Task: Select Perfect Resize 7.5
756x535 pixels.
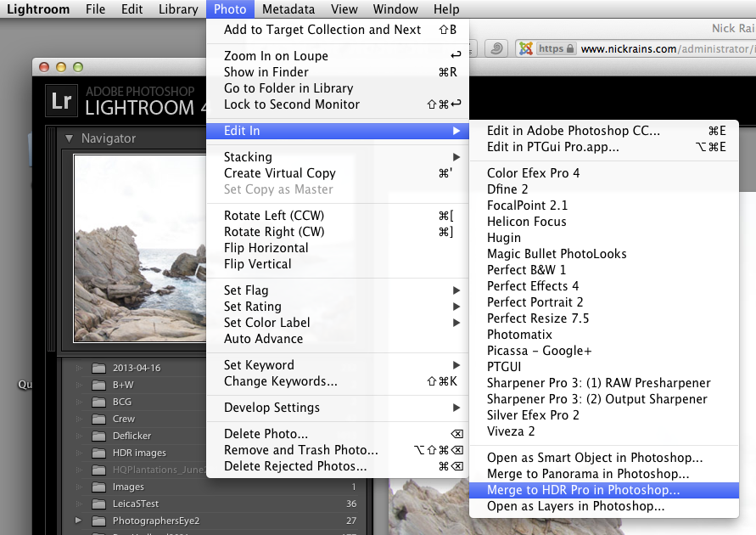Action: 604,318
